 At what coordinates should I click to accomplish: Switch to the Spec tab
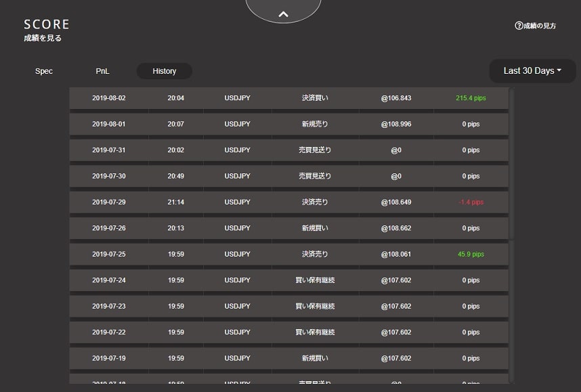coord(44,71)
